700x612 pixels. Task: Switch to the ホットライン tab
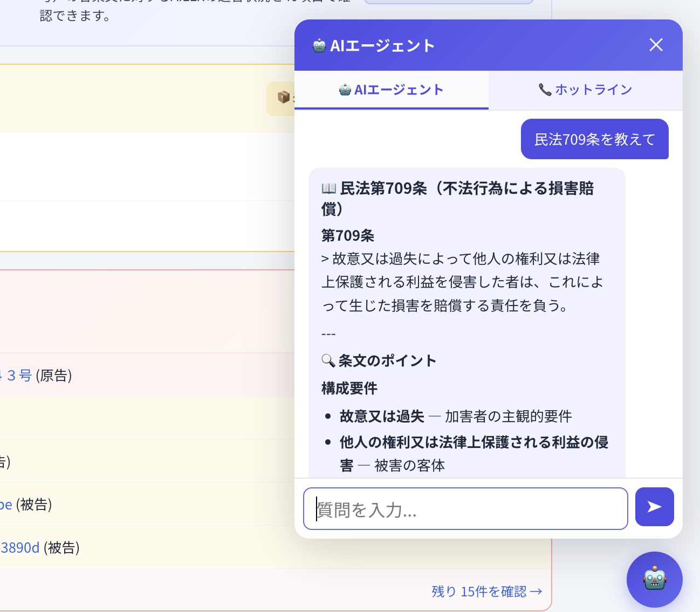pyautogui.click(x=585, y=90)
